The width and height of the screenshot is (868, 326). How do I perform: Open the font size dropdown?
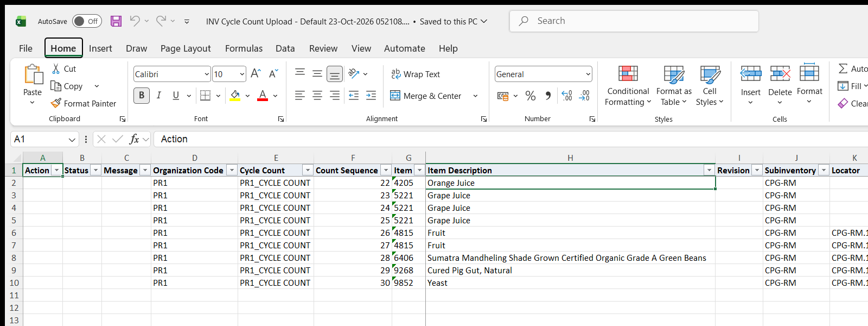(242, 74)
